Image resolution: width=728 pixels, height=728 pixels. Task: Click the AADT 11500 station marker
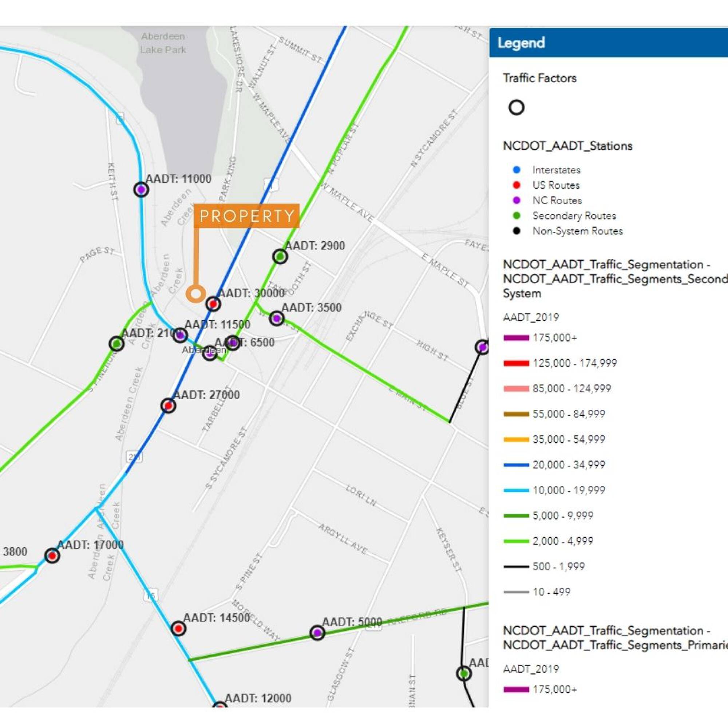coord(180,335)
